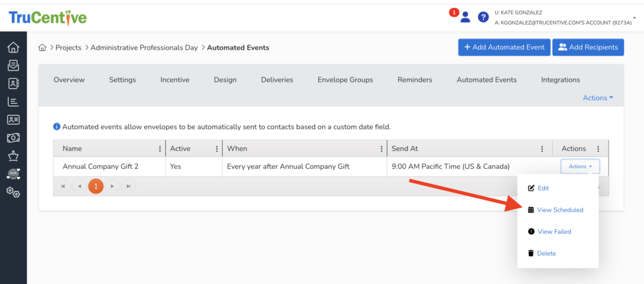
Task: Click the home icon in the left sidebar
Action: [x=13, y=48]
